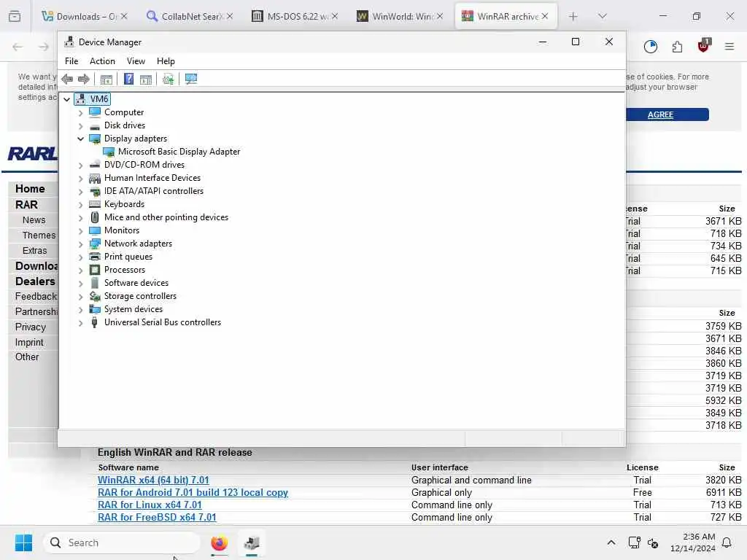
Task: Open the list all tabs dropdown
Action: (603, 16)
